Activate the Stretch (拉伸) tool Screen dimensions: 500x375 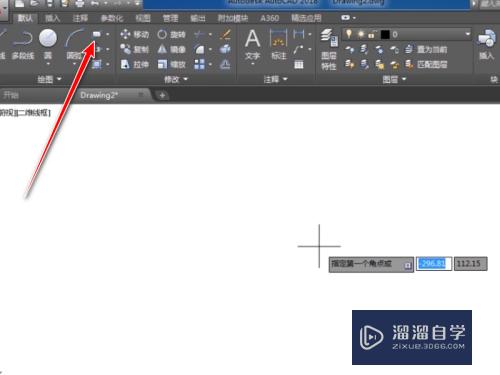click(x=134, y=64)
